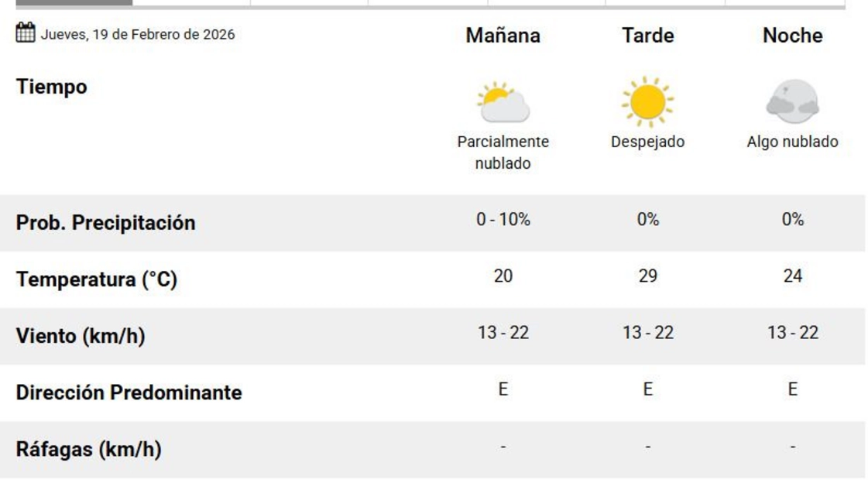Image resolution: width=868 pixels, height=490 pixels.
Task: Select the date text Jueves, 19 de Febrero
Action: tap(137, 35)
